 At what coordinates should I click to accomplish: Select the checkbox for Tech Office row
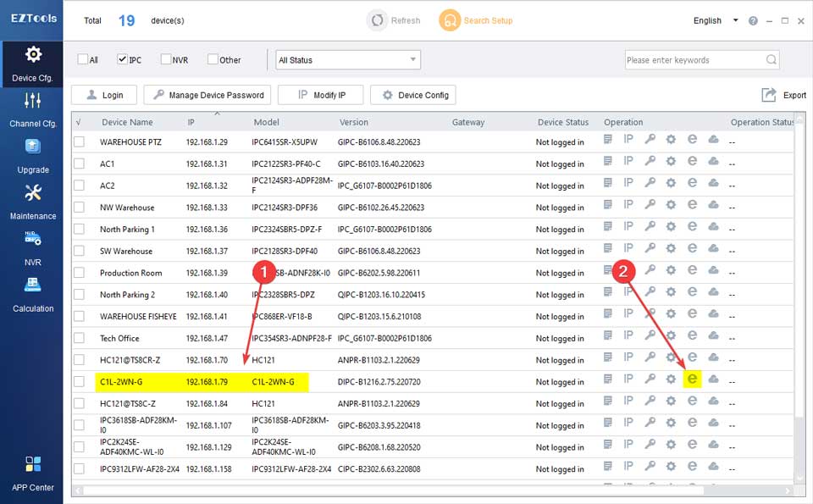click(80, 338)
